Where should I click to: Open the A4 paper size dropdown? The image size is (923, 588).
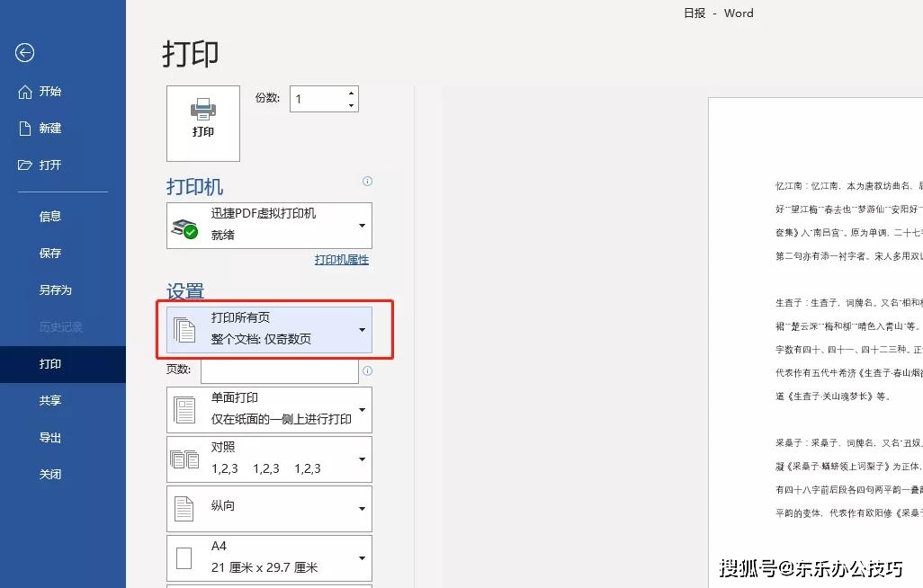click(269, 558)
